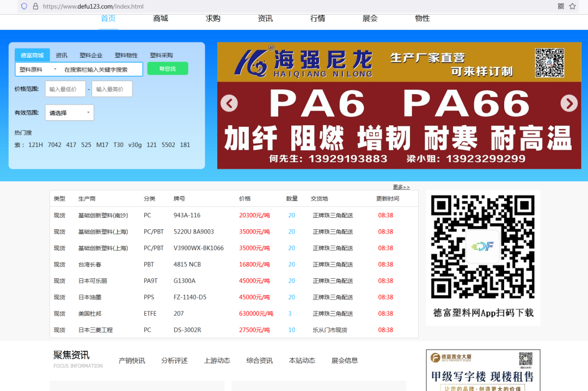Click price 20300元/吨 in PC row

(255, 216)
